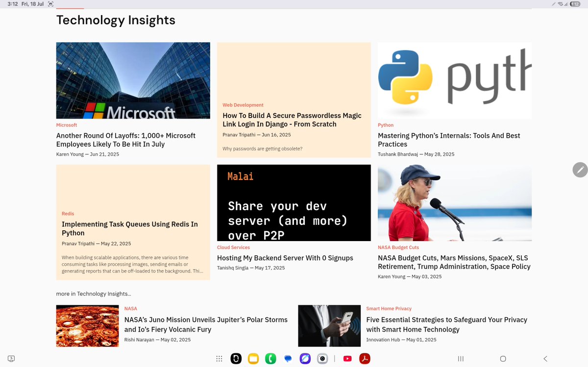Click Rishi Narayan — May 02, 2025 byline
The width and height of the screenshot is (588, 367).
[x=158, y=340]
